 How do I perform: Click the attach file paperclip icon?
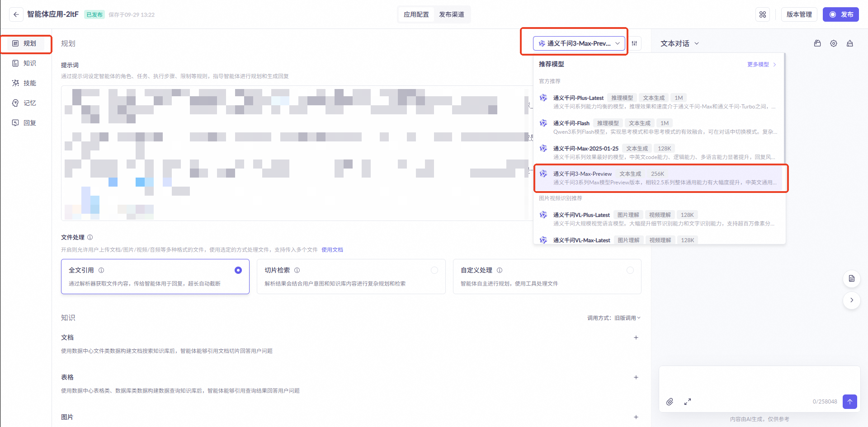pyautogui.click(x=670, y=402)
